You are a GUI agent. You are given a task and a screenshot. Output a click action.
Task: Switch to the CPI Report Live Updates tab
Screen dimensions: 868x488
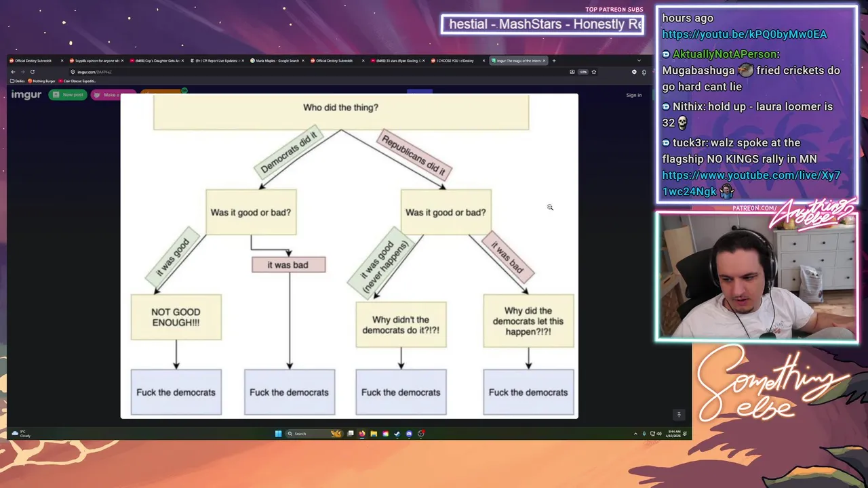pyautogui.click(x=216, y=61)
